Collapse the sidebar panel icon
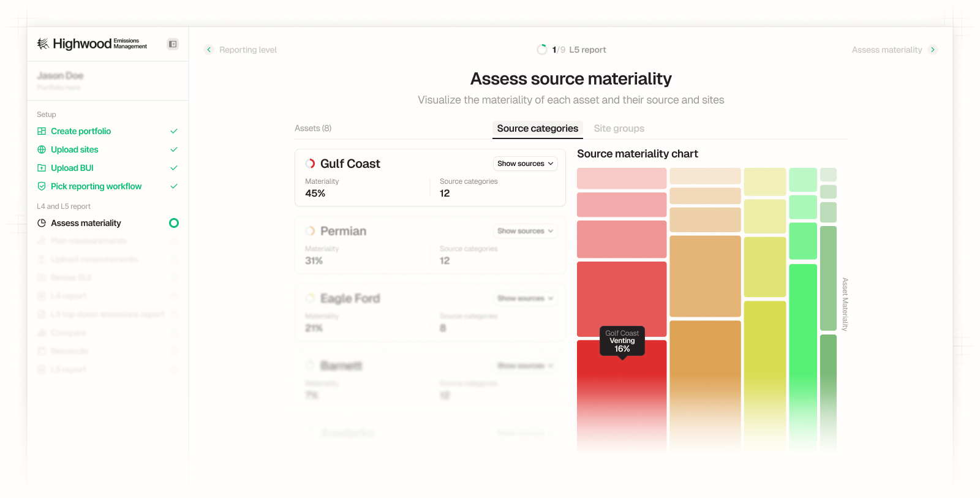The width and height of the screenshot is (980, 498). (x=173, y=44)
